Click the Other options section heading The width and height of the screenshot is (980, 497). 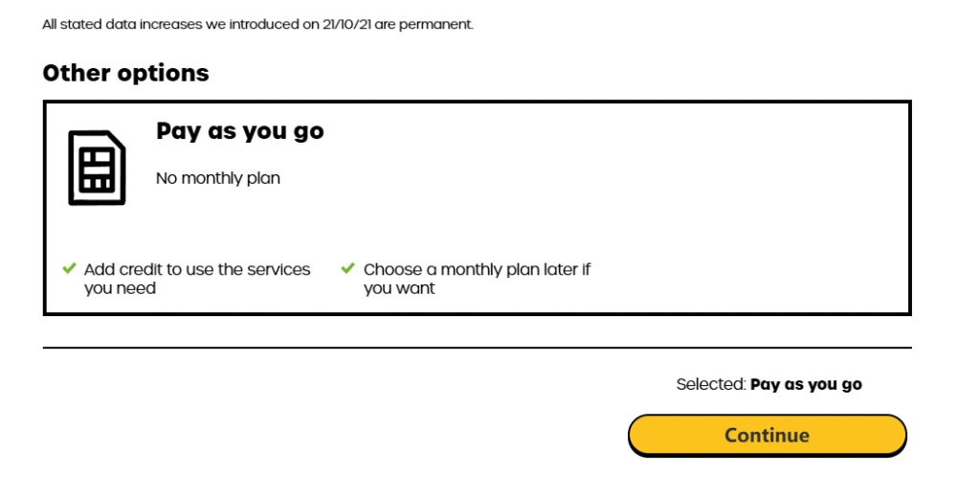tap(125, 73)
